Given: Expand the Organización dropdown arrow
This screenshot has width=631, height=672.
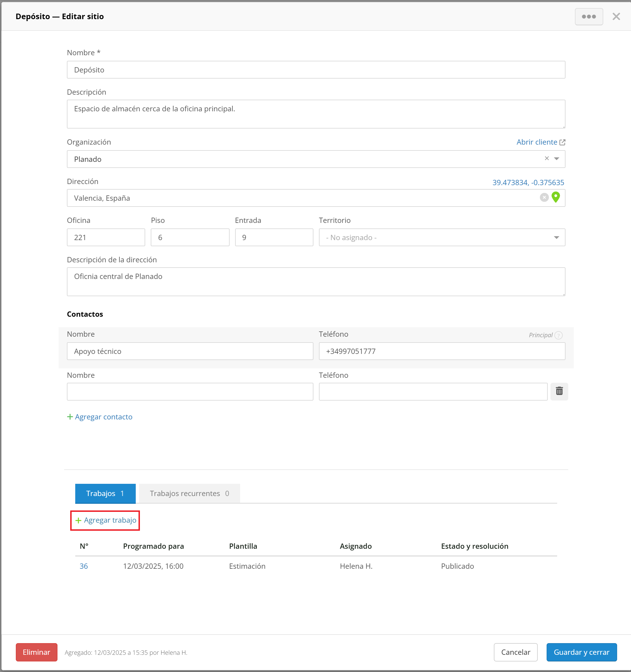Looking at the screenshot, I should point(556,158).
